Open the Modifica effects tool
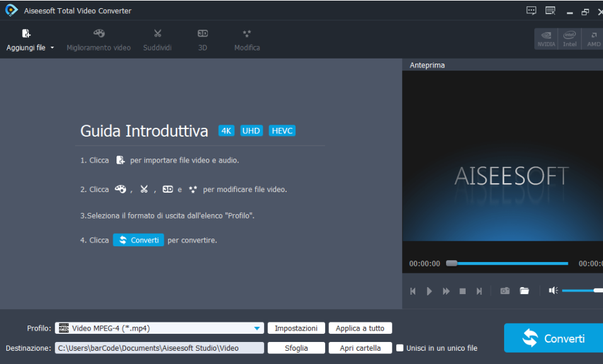 [x=247, y=40]
